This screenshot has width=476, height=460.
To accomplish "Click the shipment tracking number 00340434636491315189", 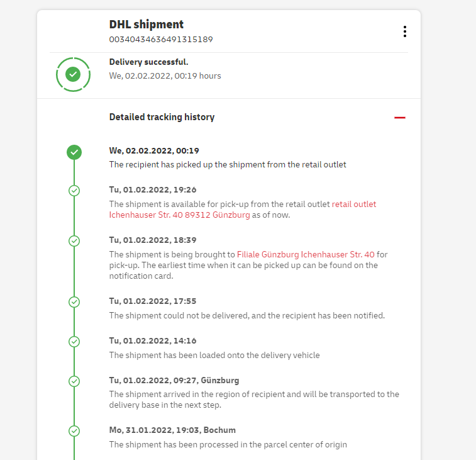I will point(161,40).
